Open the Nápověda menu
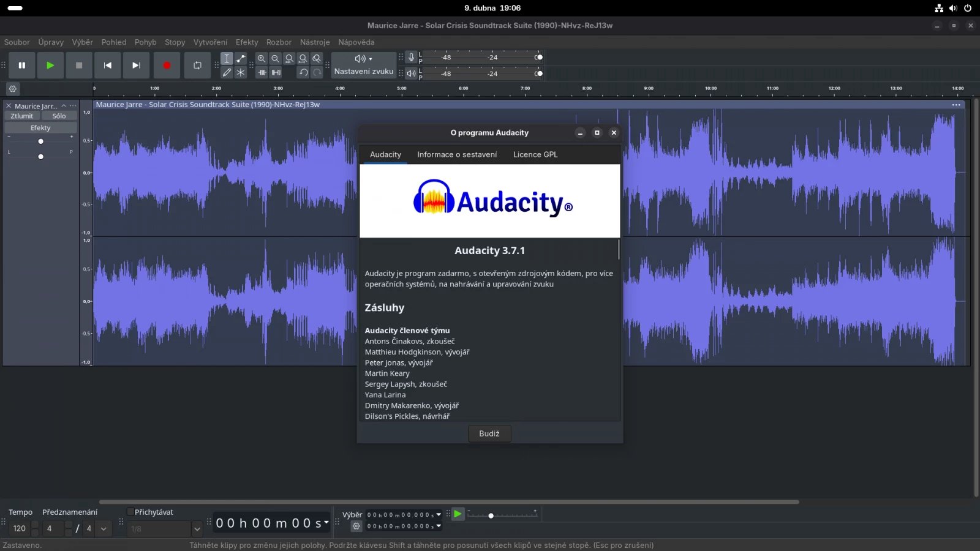 tap(356, 42)
